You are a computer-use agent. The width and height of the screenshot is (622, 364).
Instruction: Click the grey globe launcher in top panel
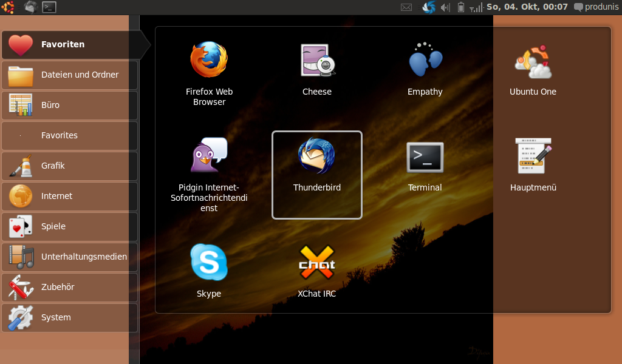coord(31,7)
